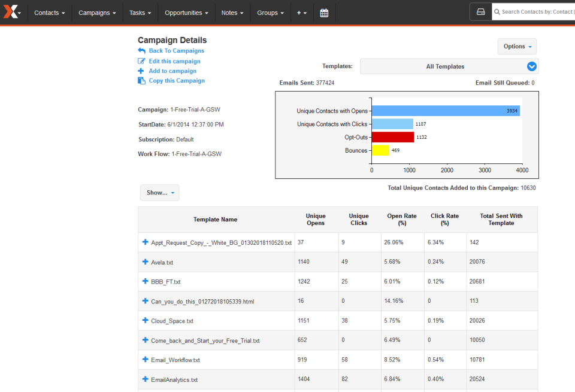
Task: Open the calendar icon in the navigation bar
Action: [x=324, y=12]
